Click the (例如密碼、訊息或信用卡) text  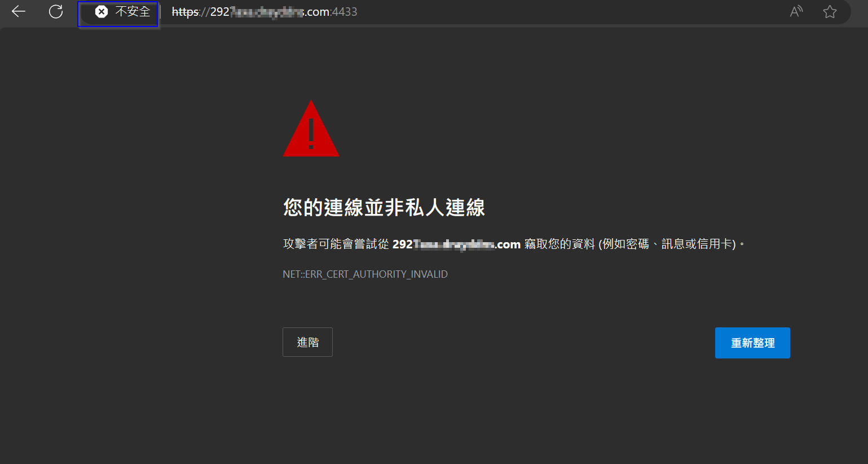tap(668, 244)
